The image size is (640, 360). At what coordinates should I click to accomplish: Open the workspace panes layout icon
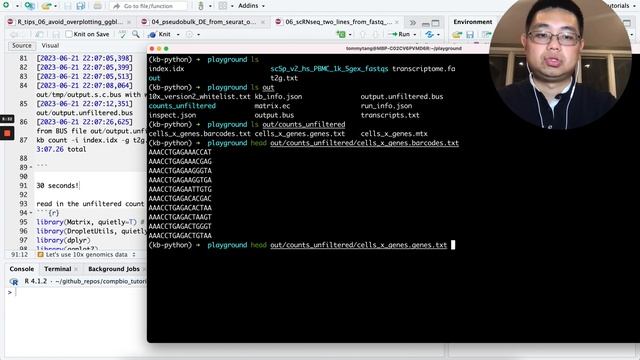pyautogui.click(x=222, y=6)
